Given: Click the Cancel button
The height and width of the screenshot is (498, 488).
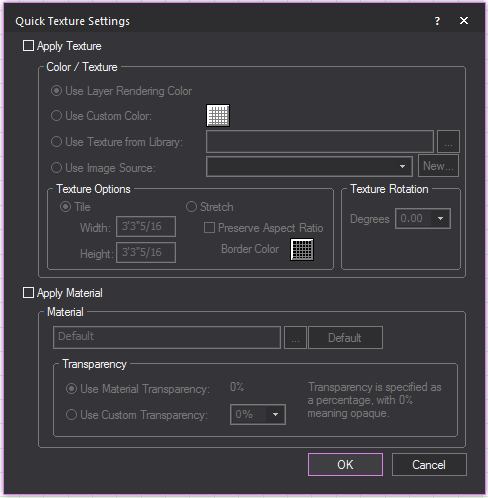Looking at the screenshot, I should coord(429,465).
